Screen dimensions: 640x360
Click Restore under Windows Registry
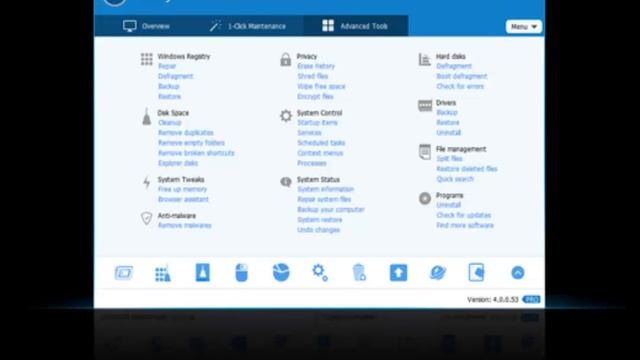click(169, 97)
